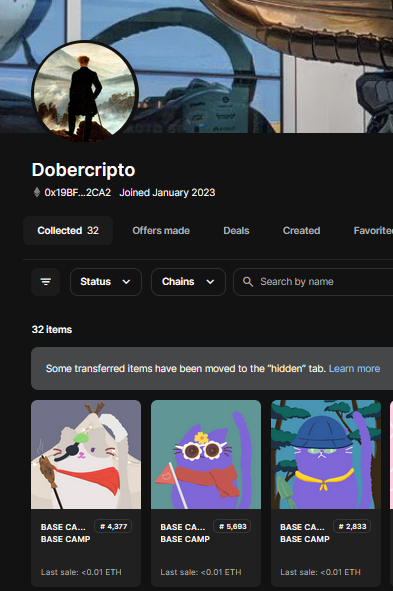Click BASE CAMP collection name under #4,377
The height and width of the screenshot is (591, 393).
66,539
